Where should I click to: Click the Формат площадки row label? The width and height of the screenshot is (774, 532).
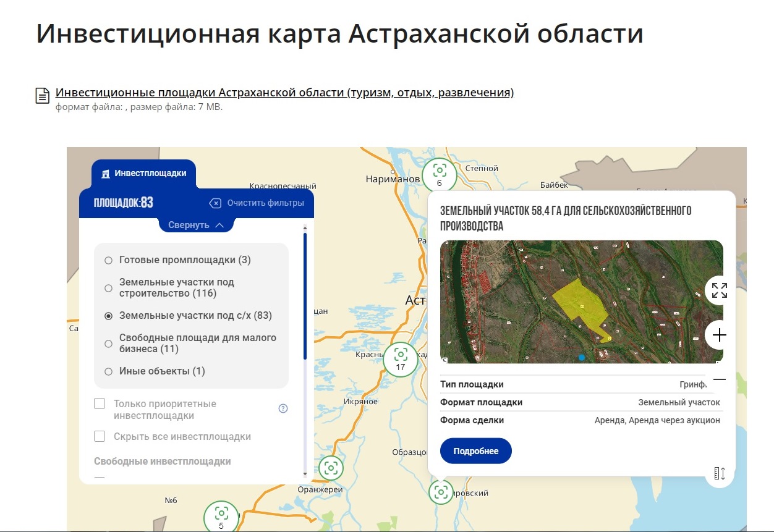(482, 402)
